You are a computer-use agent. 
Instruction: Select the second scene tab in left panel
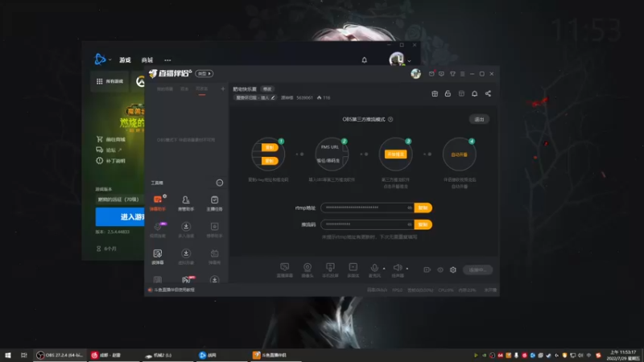(184, 89)
